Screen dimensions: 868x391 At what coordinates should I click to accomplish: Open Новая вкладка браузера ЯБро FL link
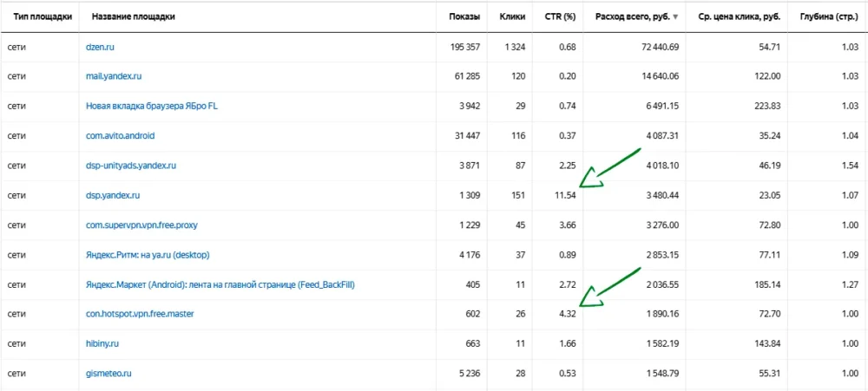tap(152, 106)
